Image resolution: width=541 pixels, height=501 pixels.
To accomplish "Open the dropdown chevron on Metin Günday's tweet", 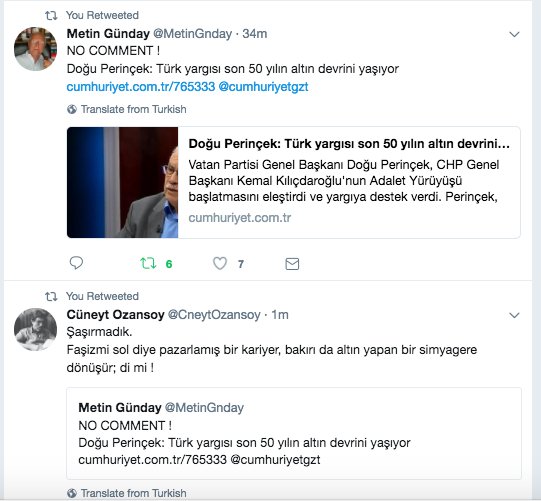I will point(514,34).
